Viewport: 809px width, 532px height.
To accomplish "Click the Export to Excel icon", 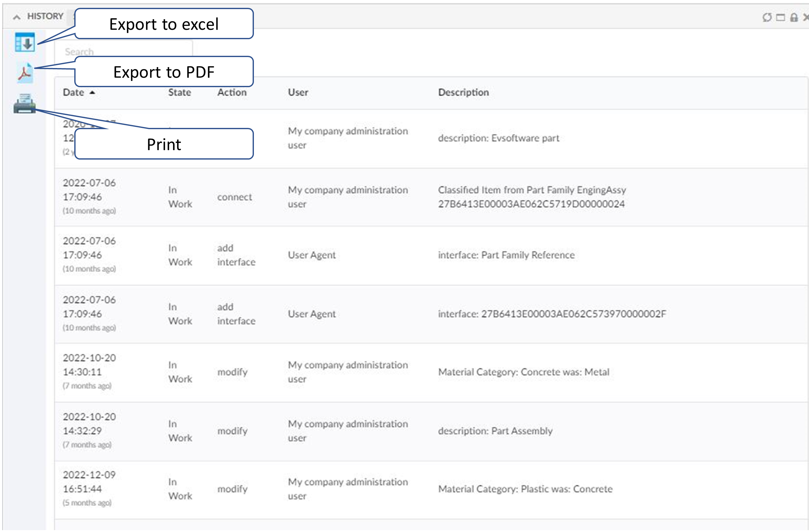I will pyautogui.click(x=25, y=42).
